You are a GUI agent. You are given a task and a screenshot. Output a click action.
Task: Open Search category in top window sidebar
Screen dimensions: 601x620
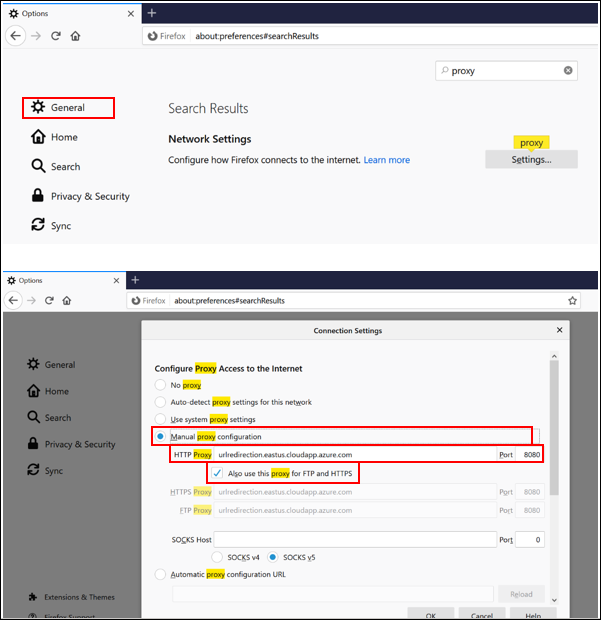[56, 166]
